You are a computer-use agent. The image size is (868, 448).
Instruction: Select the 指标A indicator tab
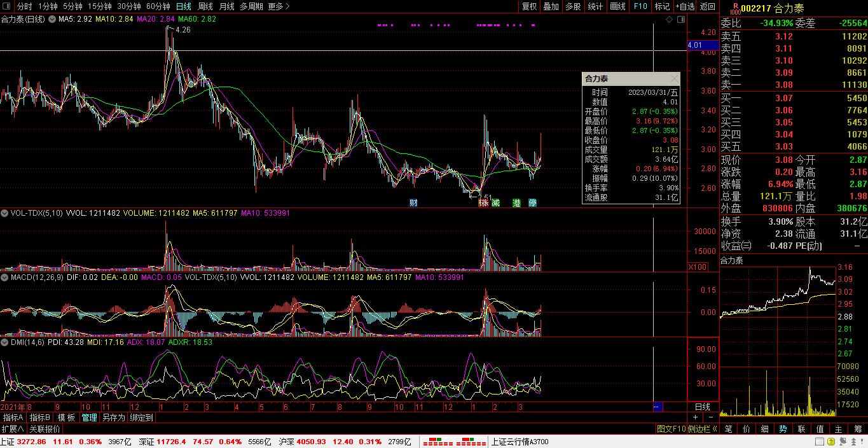pos(13,417)
